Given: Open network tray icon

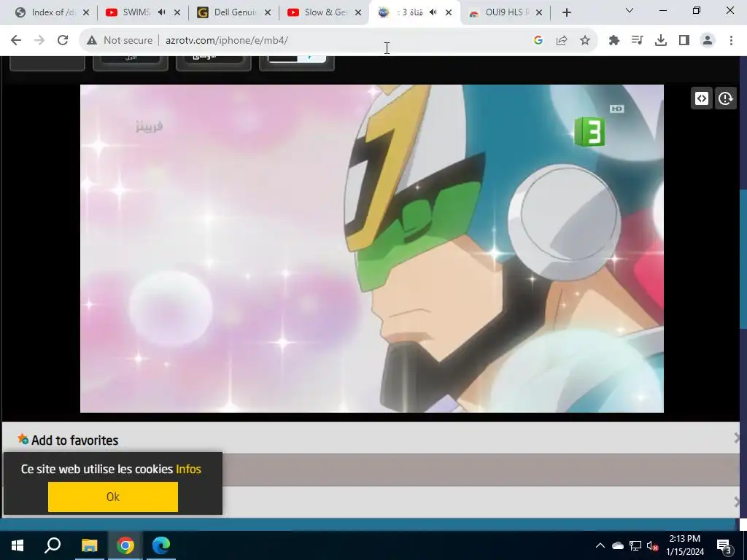Looking at the screenshot, I should point(635,545).
